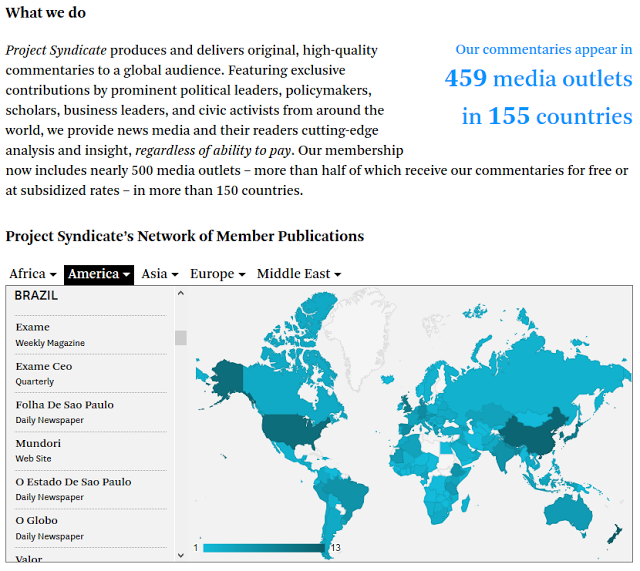
Task: Open the Africa region dropdown
Action: coord(32,274)
